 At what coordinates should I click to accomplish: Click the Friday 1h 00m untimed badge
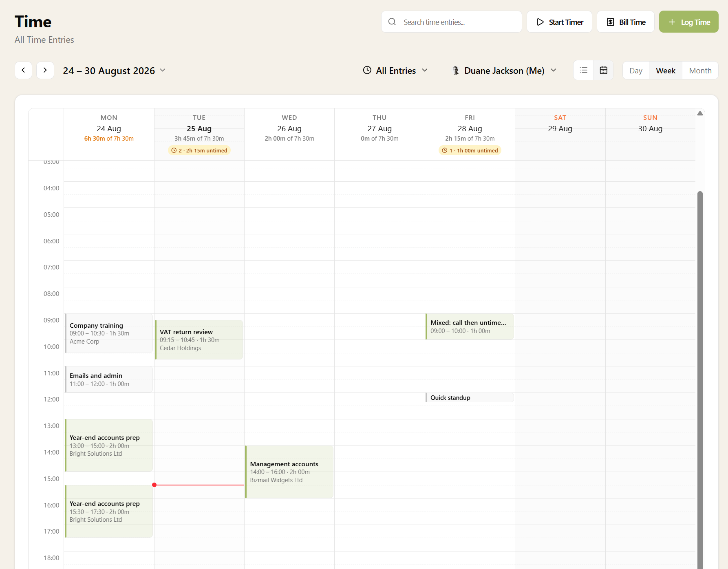tap(470, 150)
